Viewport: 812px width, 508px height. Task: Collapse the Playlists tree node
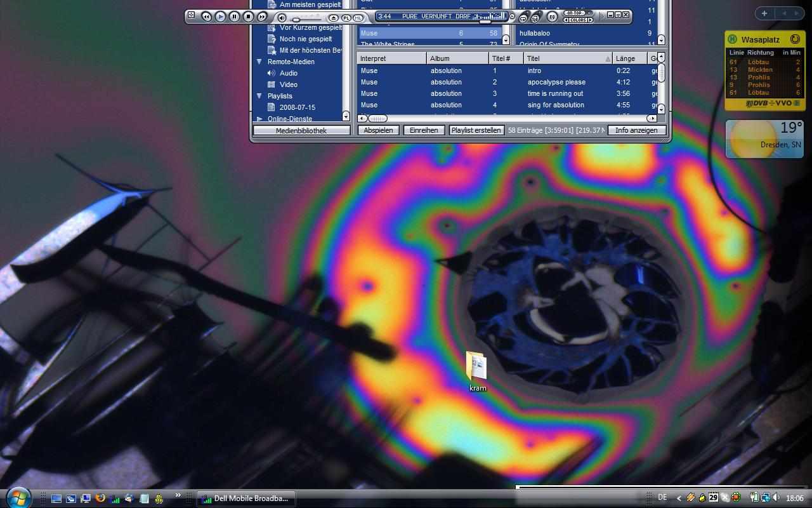coord(259,96)
